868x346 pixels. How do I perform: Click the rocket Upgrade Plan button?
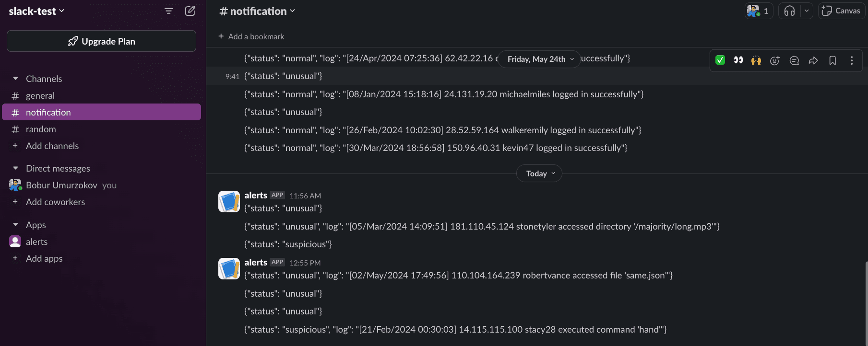coord(101,41)
